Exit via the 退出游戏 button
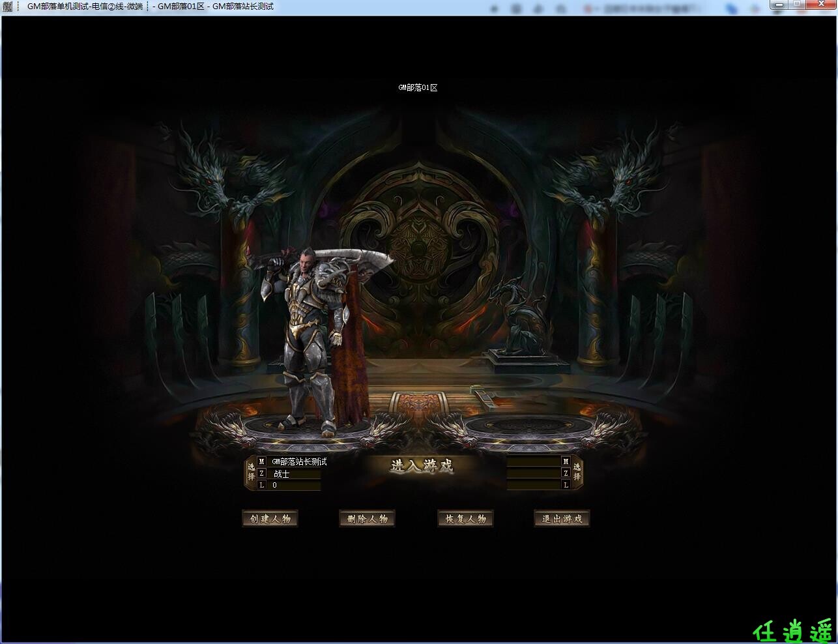The height and width of the screenshot is (644, 838). coord(562,519)
